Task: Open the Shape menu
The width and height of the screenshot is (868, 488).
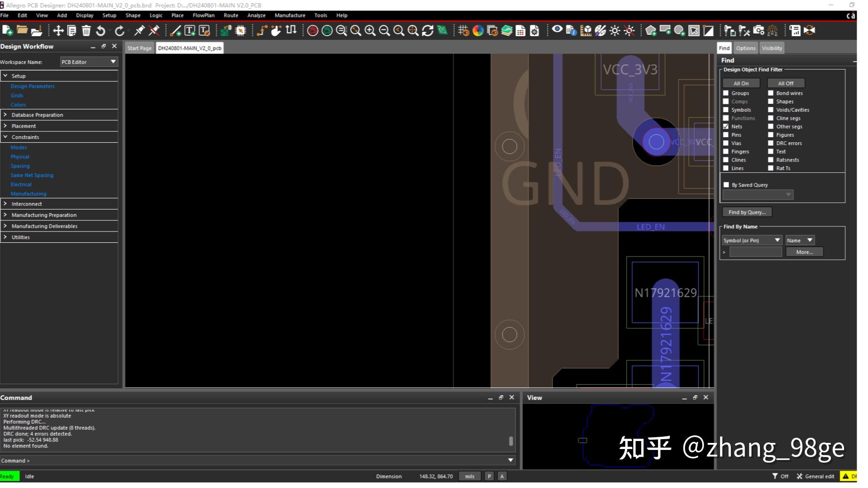Action: coord(133,15)
